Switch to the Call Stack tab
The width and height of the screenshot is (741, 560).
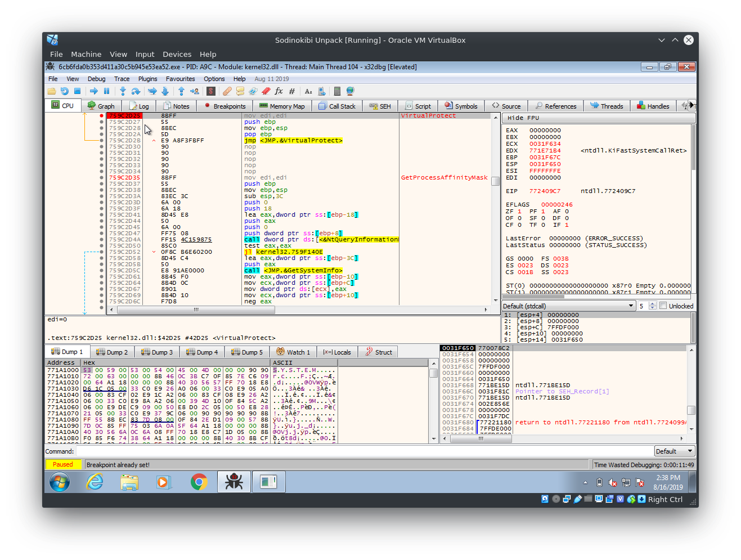click(x=337, y=106)
